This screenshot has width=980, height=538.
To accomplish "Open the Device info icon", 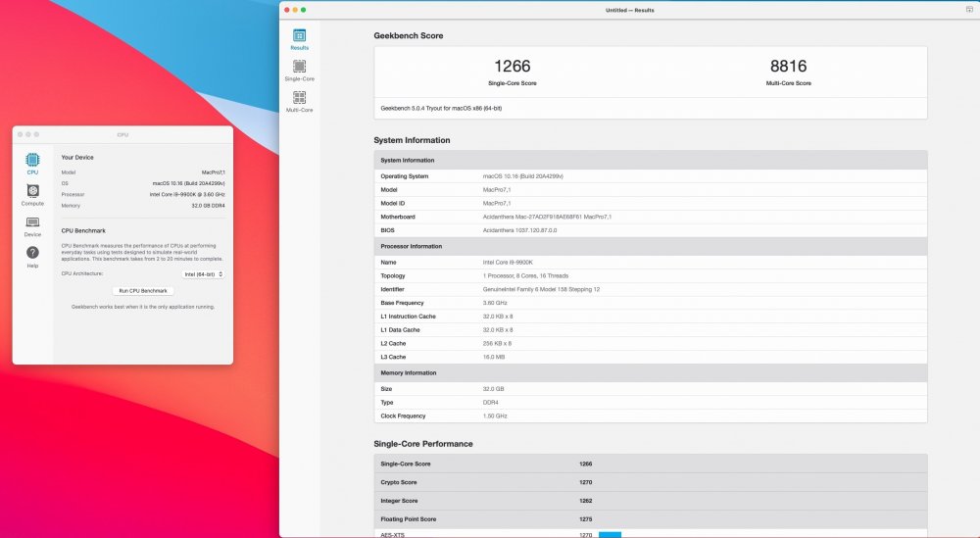I will (32, 221).
